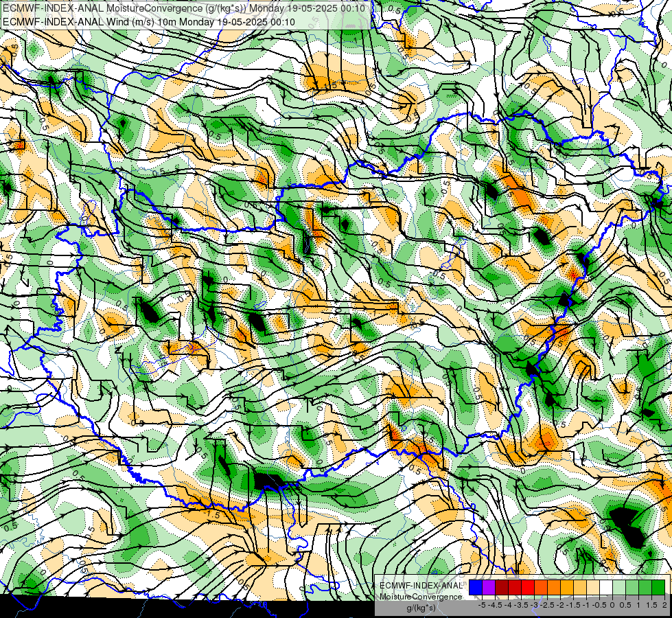Choose the orange swatch between -2.5 and -2
Image resolution: width=672 pixels, height=618 pixels.
pyautogui.click(x=554, y=588)
